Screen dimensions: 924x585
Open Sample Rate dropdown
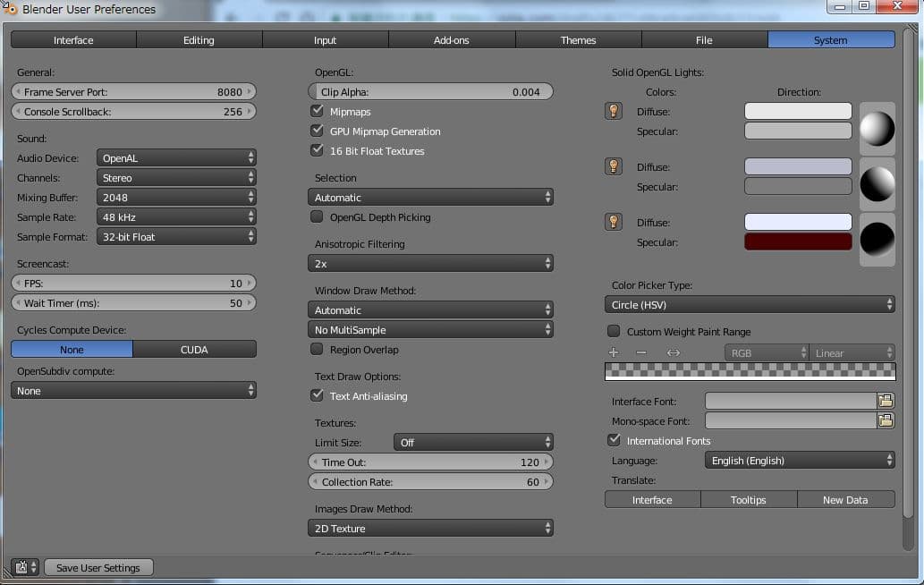click(176, 216)
